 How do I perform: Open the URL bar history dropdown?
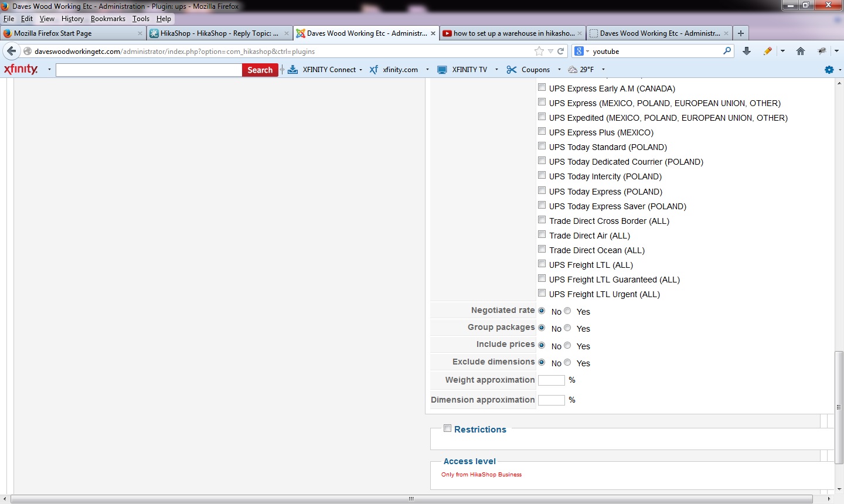pyautogui.click(x=550, y=51)
